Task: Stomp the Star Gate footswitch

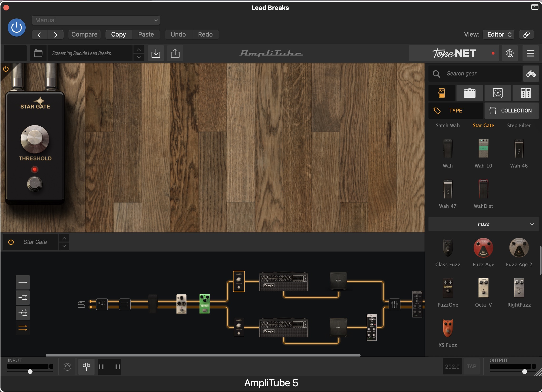Action: (x=35, y=184)
